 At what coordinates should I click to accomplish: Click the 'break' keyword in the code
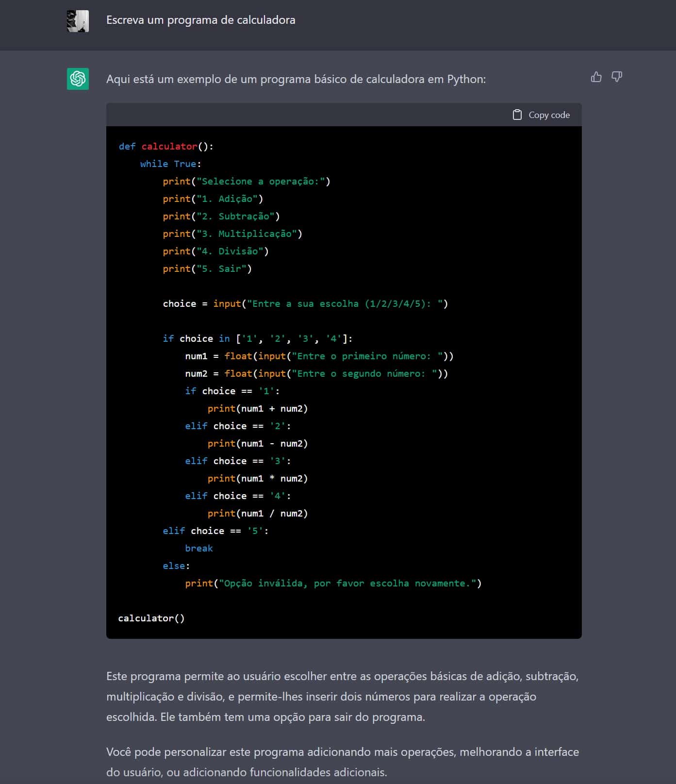(x=199, y=549)
